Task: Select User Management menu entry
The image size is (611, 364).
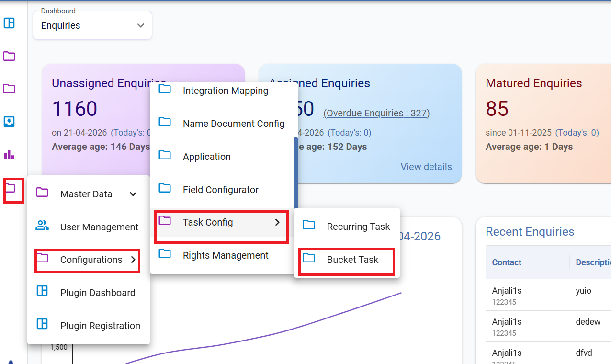Action: (89, 227)
